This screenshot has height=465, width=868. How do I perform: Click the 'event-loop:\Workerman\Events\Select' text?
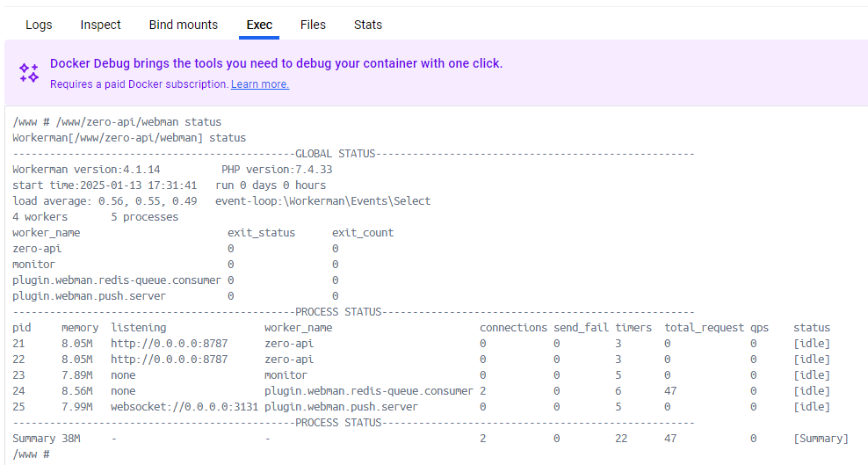click(322, 201)
